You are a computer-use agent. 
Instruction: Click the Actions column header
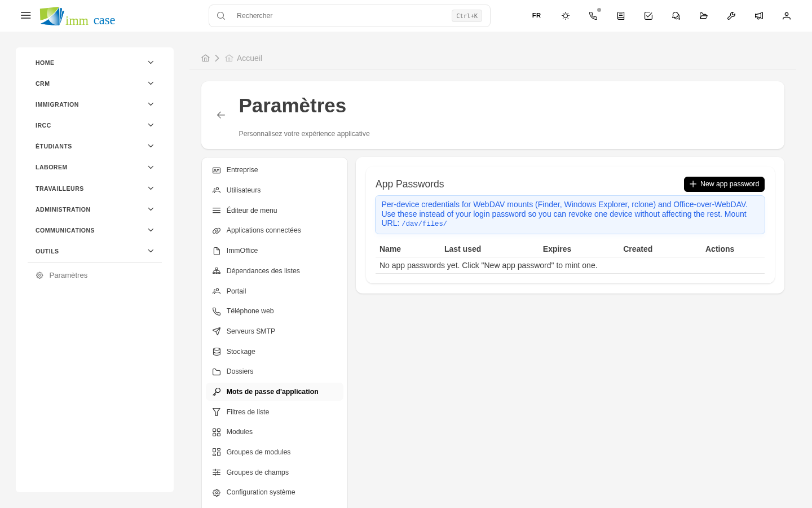pyautogui.click(x=720, y=249)
